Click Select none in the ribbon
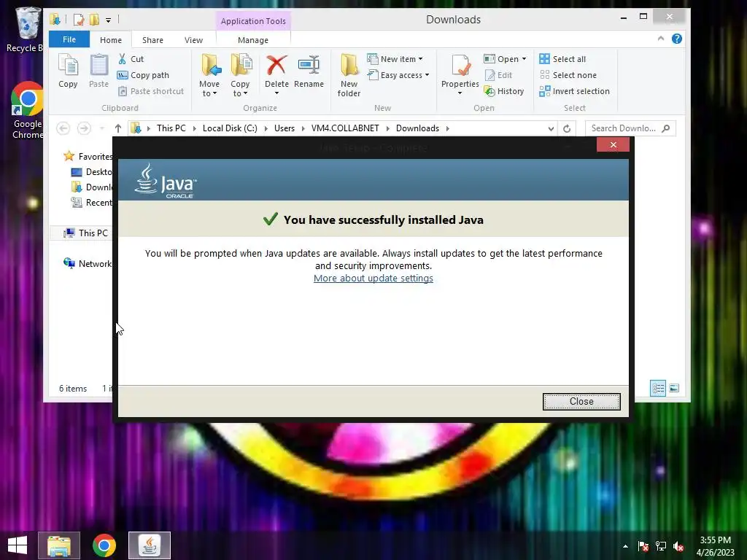This screenshot has height=560, width=747. pos(568,75)
